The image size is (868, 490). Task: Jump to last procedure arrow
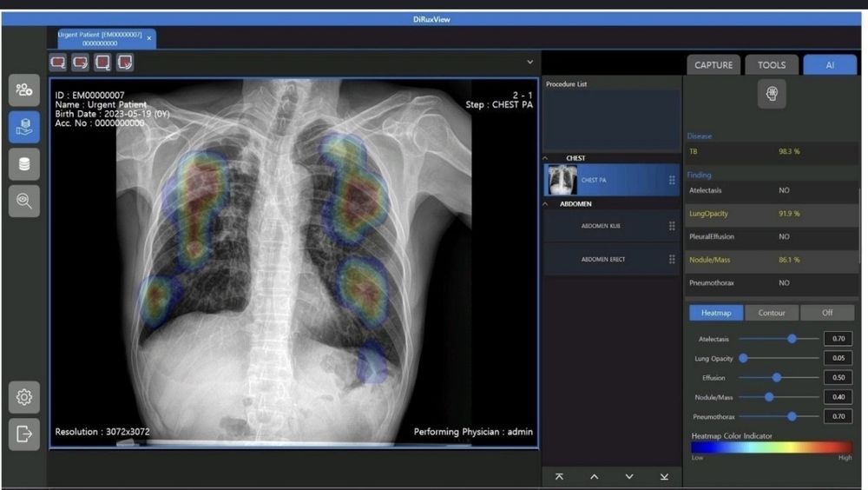[x=664, y=477]
